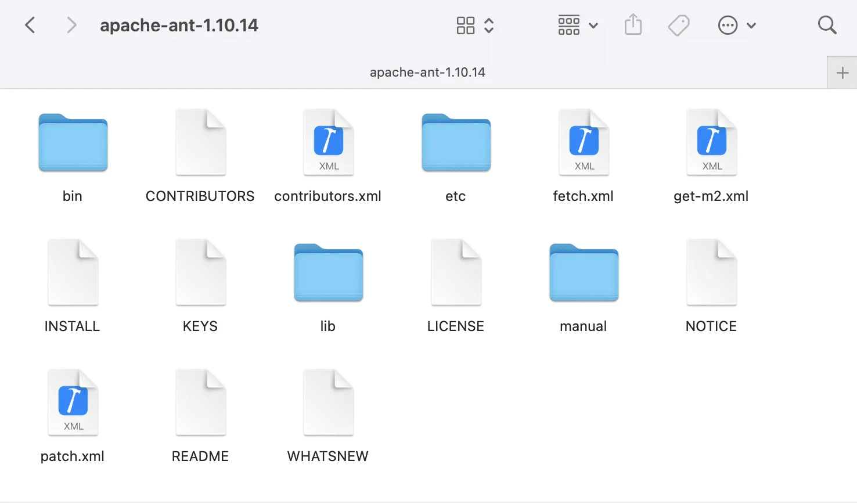Click the "KEYS" file name label

(200, 326)
